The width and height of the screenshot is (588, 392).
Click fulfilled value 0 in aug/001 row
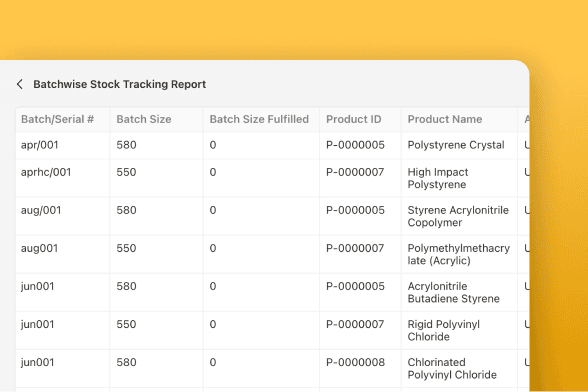213,210
